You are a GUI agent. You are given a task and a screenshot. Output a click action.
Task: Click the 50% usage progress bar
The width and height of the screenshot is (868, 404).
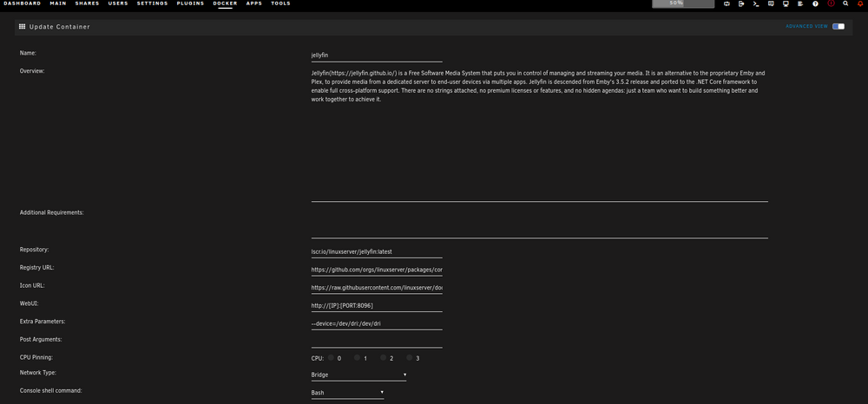683,3
